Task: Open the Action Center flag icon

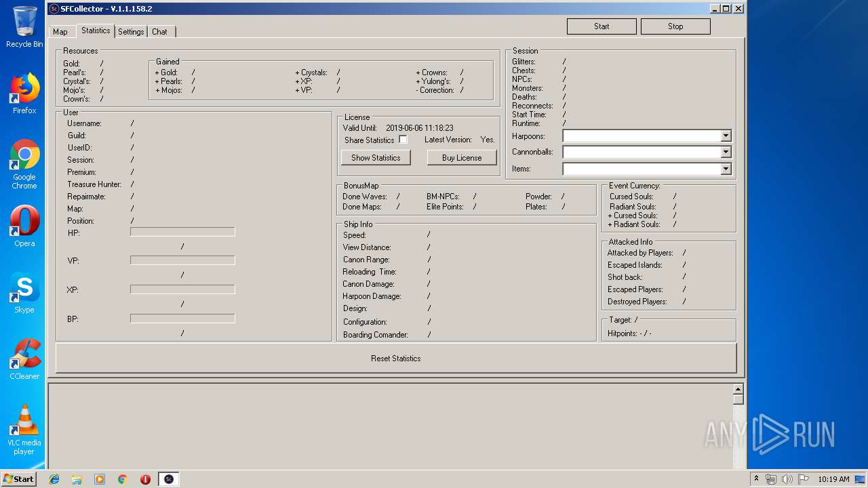Action: pos(803,479)
